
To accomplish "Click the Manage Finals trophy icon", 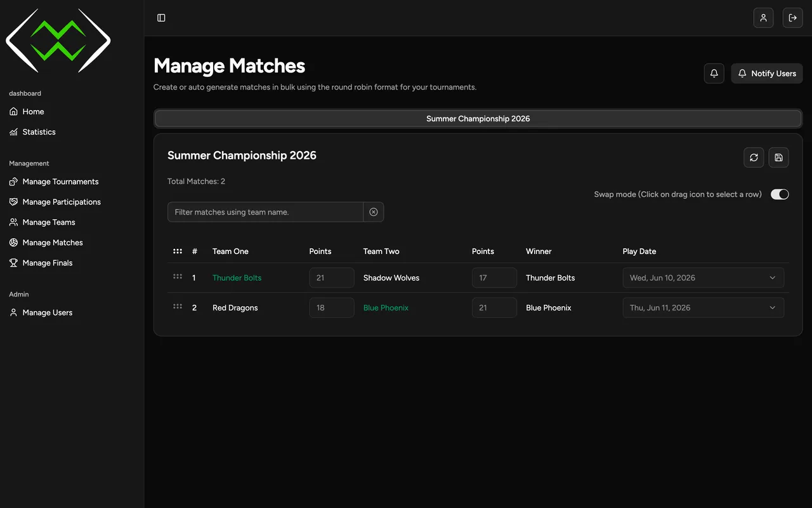I will coord(14,263).
